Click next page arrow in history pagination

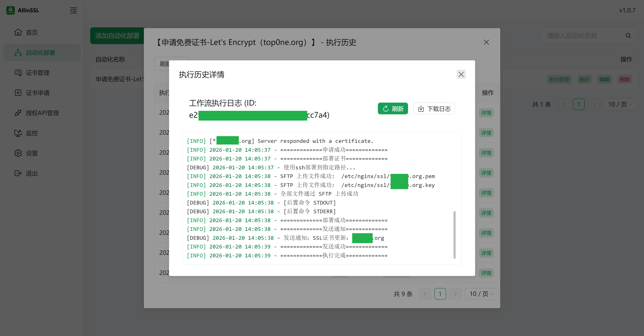455,294
